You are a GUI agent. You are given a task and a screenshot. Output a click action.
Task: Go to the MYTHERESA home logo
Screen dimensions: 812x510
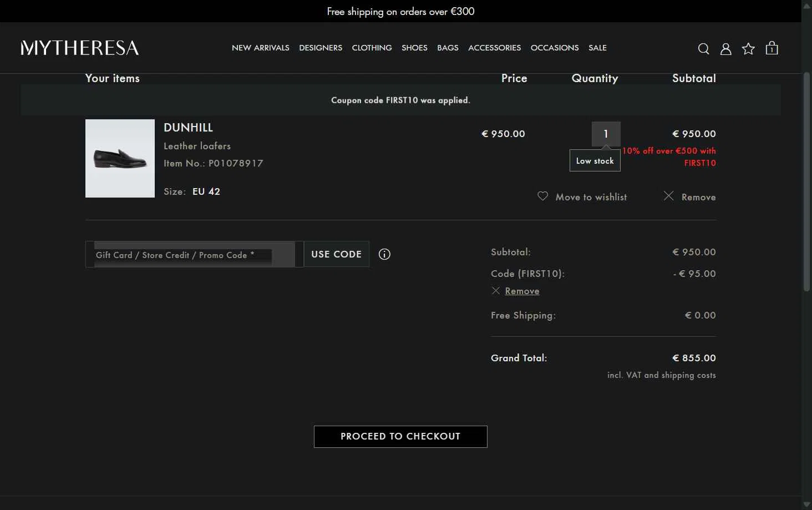(x=80, y=48)
